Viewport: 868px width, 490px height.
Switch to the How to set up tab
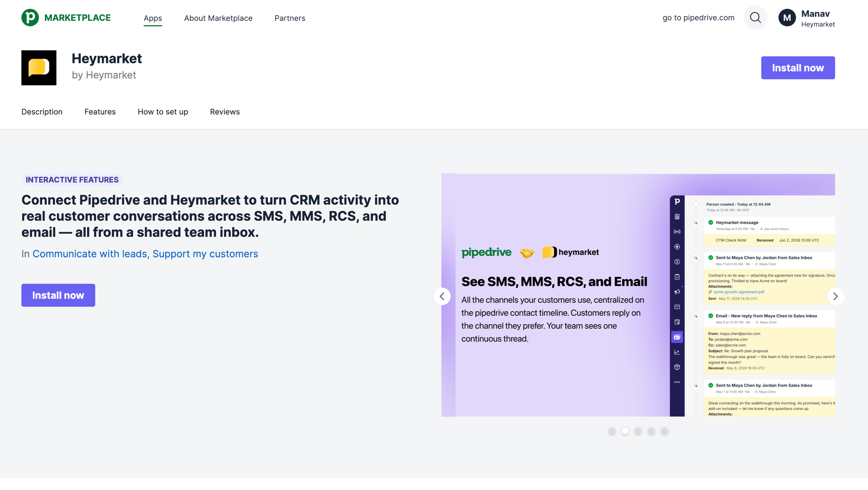pyautogui.click(x=163, y=112)
